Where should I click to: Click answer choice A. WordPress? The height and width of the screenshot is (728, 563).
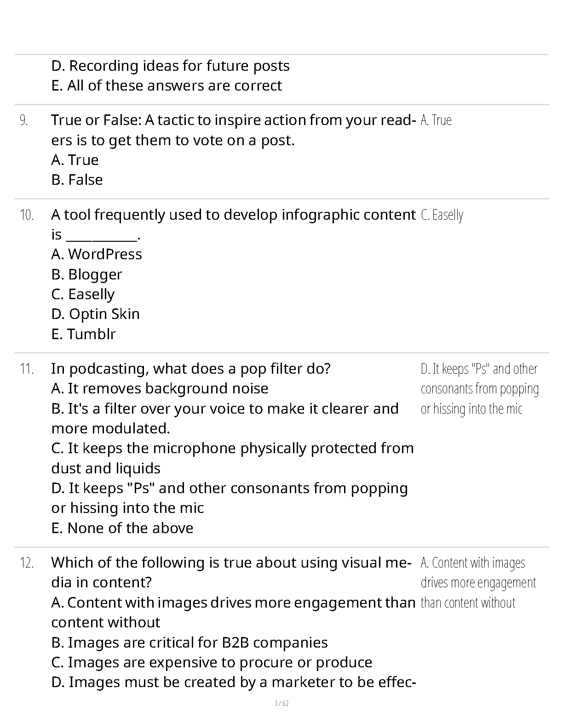pyautogui.click(x=97, y=254)
